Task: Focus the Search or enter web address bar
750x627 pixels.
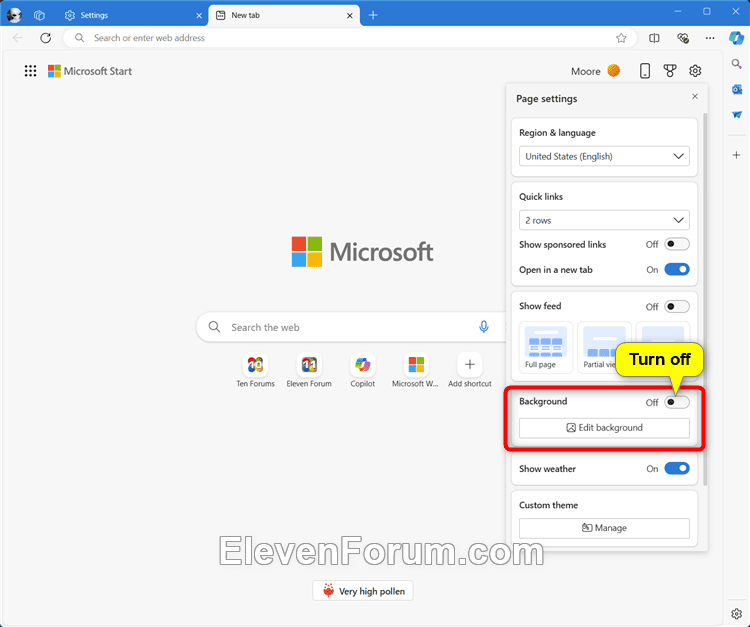Action: tap(350, 38)
